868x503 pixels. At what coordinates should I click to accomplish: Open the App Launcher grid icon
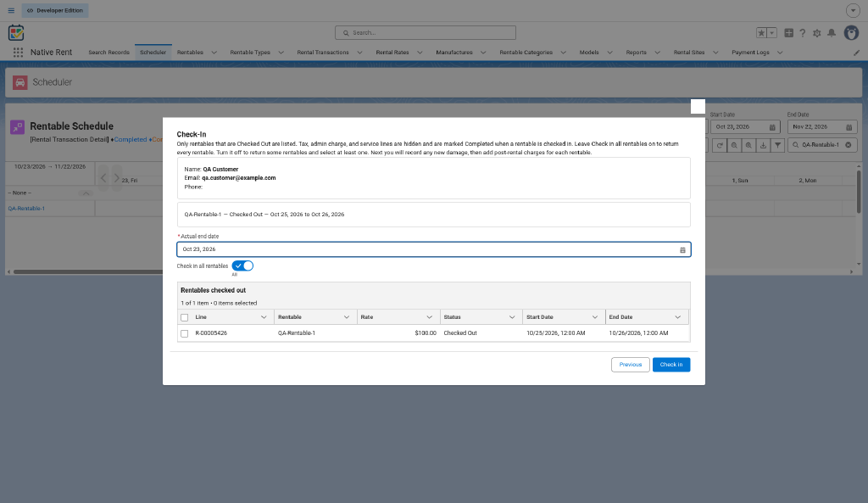(x=18, y=52)
